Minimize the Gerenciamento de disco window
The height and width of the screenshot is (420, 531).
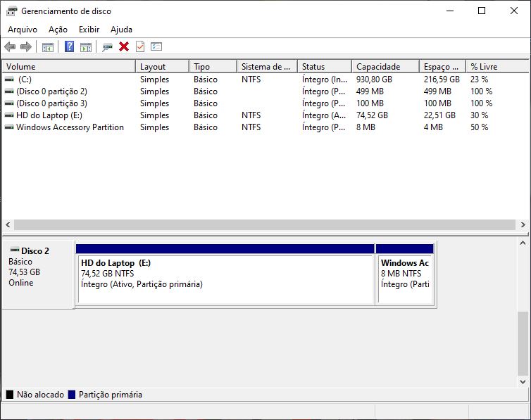[450, 11]
